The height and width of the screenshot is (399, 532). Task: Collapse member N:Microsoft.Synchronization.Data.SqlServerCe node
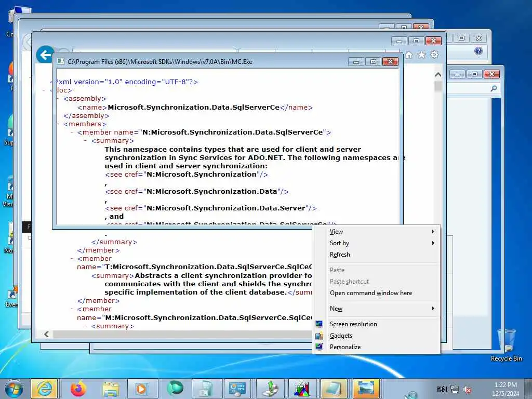click(72, 132)
